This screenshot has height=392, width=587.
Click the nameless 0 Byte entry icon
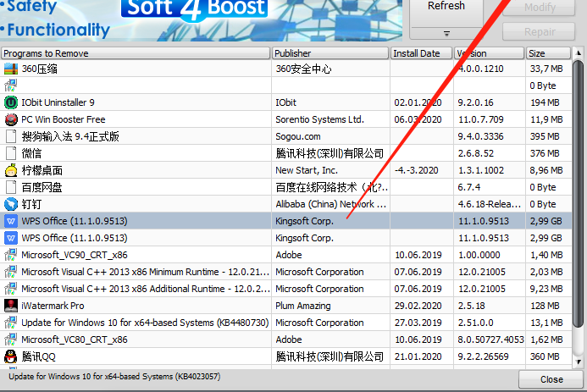pos(11,86)
